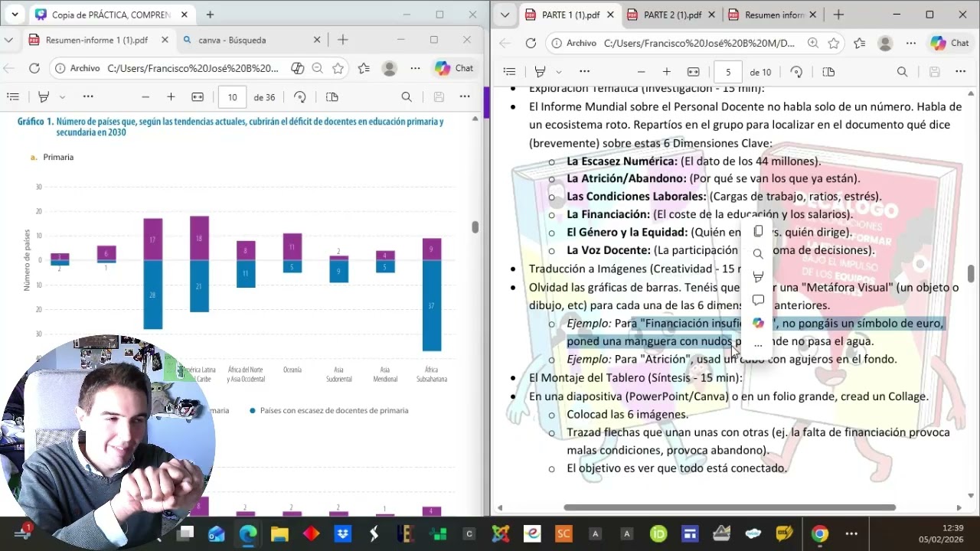Open profile menu in right window
Viewport: 980px width, 551px height.
click(886, 44)
